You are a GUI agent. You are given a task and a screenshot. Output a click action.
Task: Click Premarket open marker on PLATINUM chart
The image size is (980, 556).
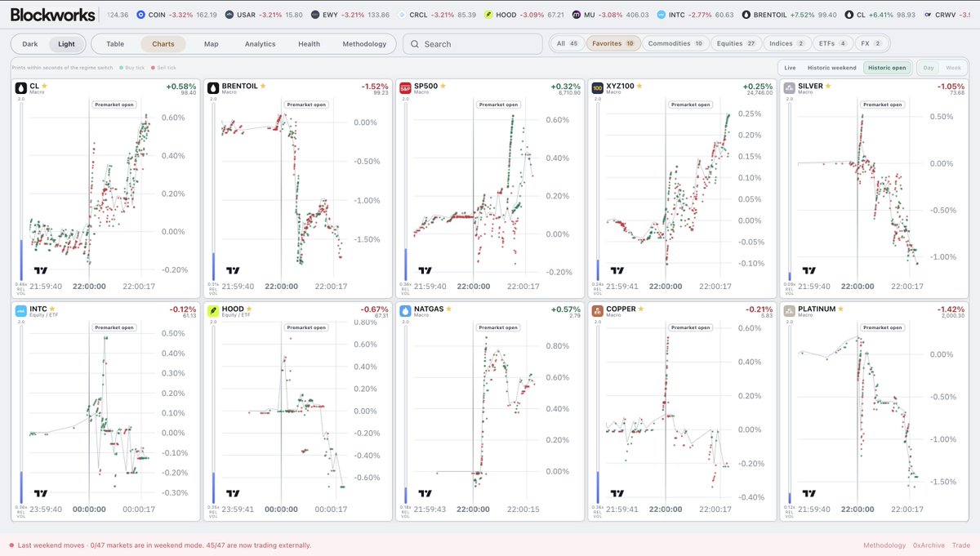(x=881, y=327)
